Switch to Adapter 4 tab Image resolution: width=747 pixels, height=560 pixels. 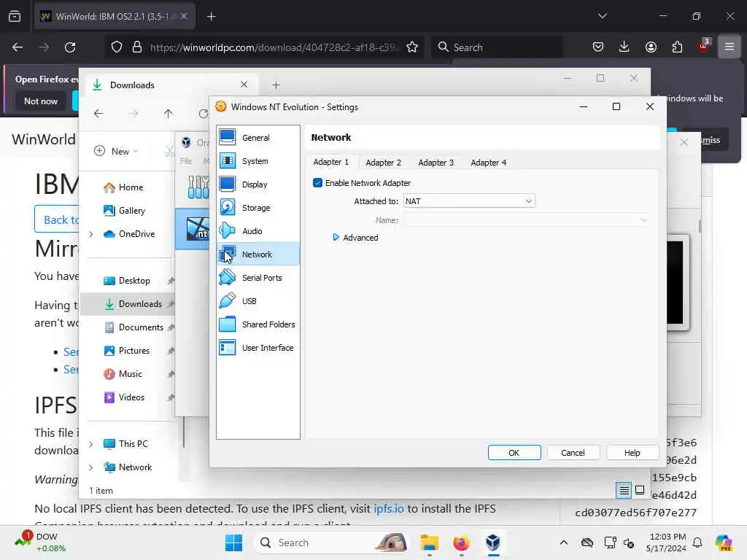pos(488,163)
